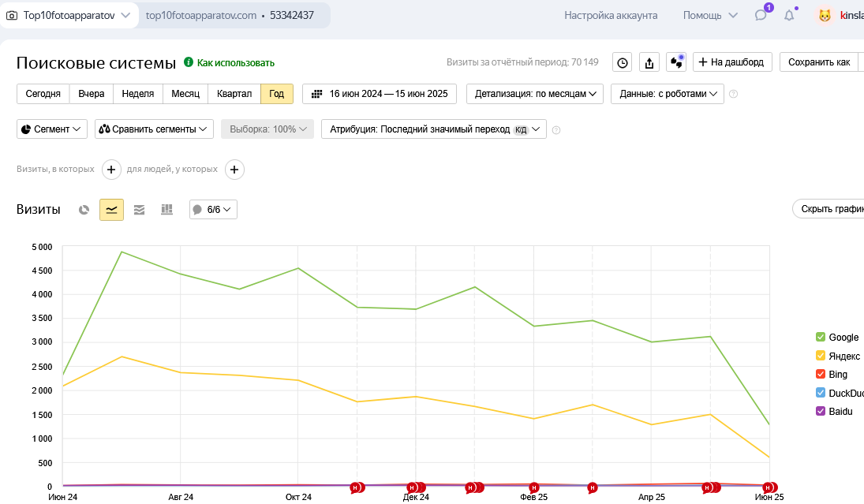Screen dimensions: 864x504
Task: Uncheck the Яндекс legend checkbox
Action: [821, 357]
